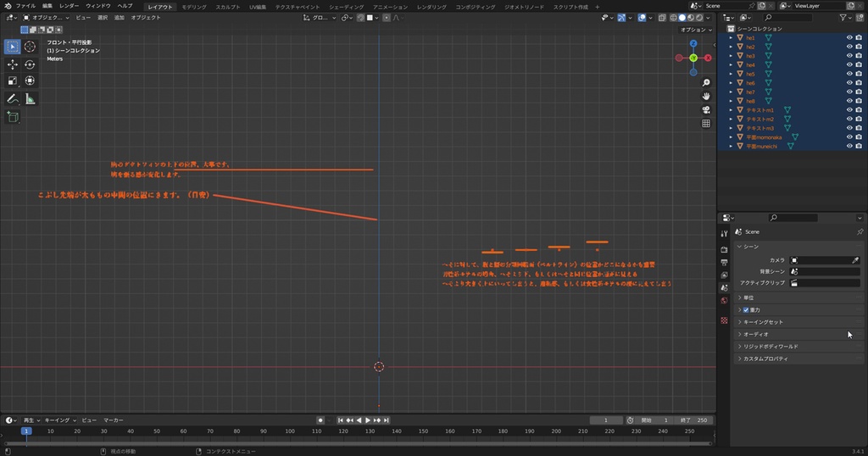
Task: Open the ウィンドウ menu
Action: pos(97,6)
